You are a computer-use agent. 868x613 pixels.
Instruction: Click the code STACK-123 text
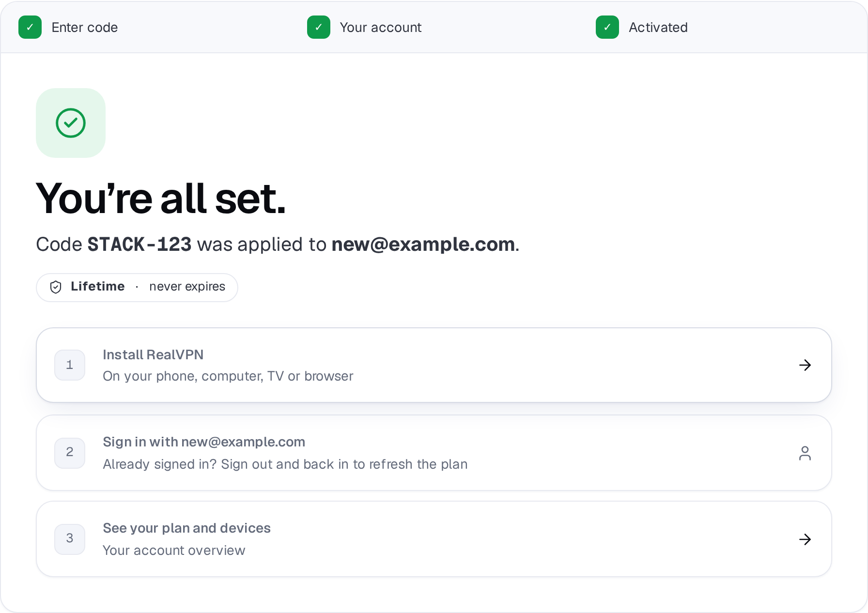coord(139,245)
